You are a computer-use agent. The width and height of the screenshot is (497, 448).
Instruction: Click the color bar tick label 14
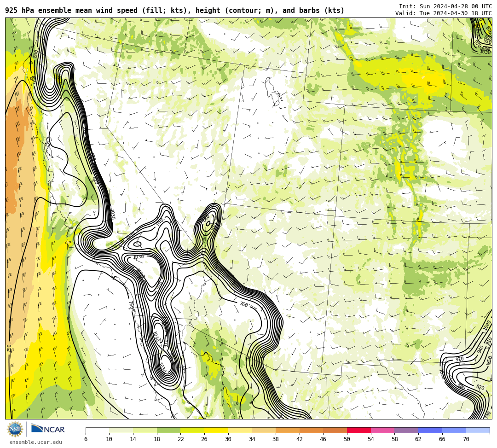click(x=133, y=439)
